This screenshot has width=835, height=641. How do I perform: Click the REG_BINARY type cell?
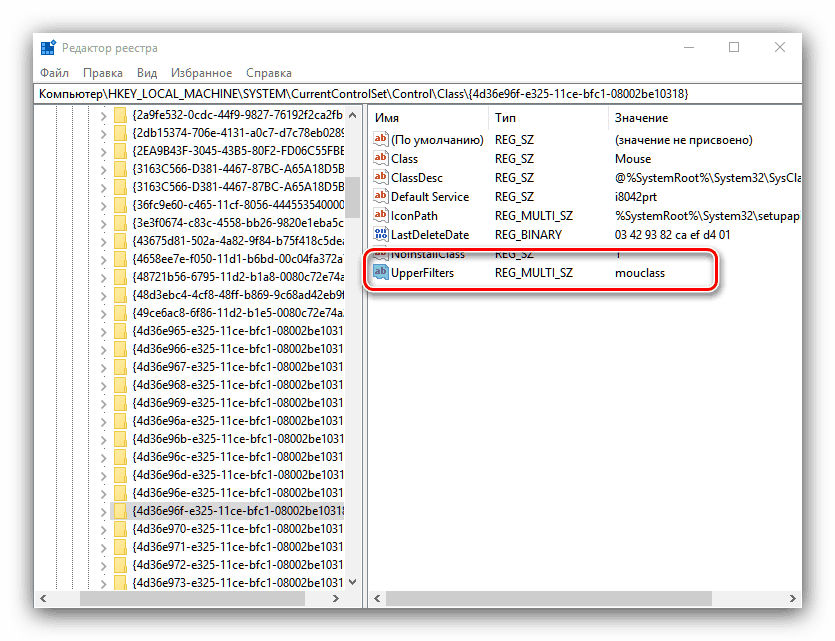tap(528, 235)
